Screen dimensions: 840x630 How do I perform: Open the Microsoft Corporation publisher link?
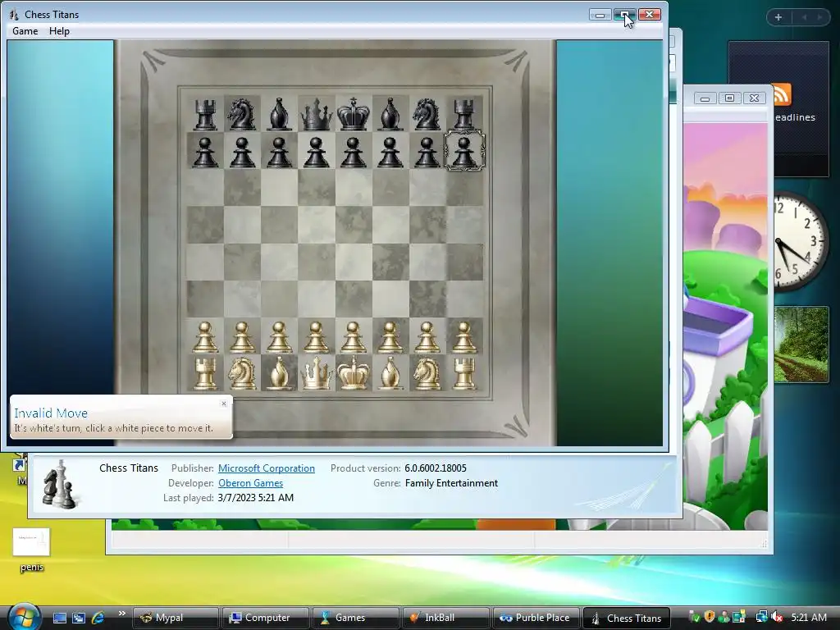coord(267,468)
